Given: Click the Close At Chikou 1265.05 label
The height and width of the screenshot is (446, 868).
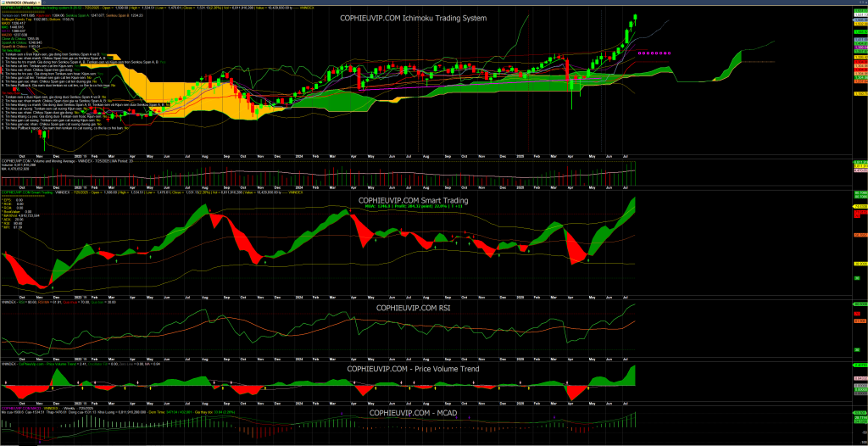Looking at the screenshot, I should pos(21,38).
